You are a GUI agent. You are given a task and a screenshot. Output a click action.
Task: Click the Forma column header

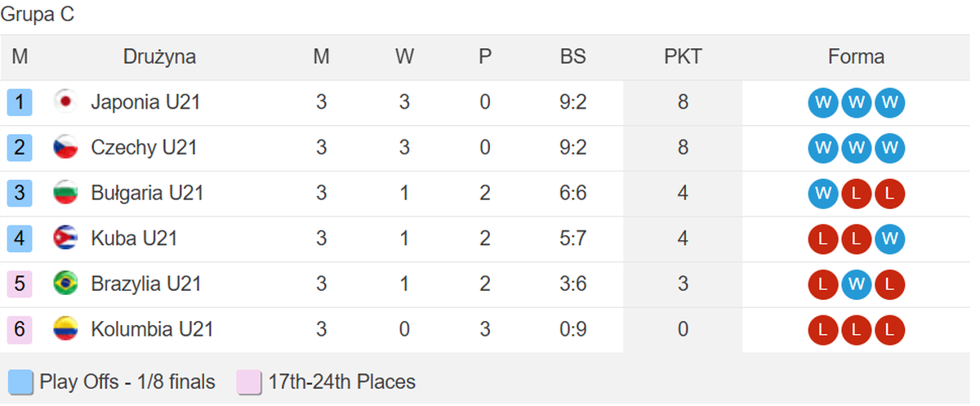[x=856, y=57]
